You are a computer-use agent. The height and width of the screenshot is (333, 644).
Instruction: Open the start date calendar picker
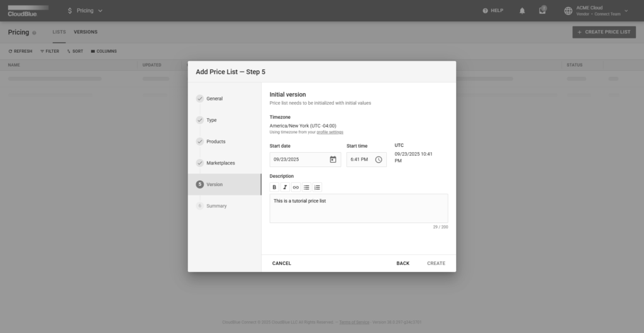(x=333, y=160)
